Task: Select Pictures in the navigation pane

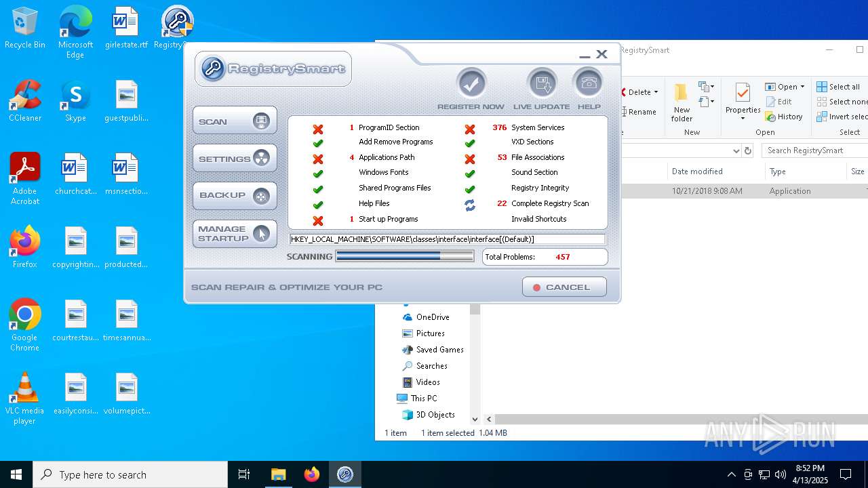Action: [423, 333]
